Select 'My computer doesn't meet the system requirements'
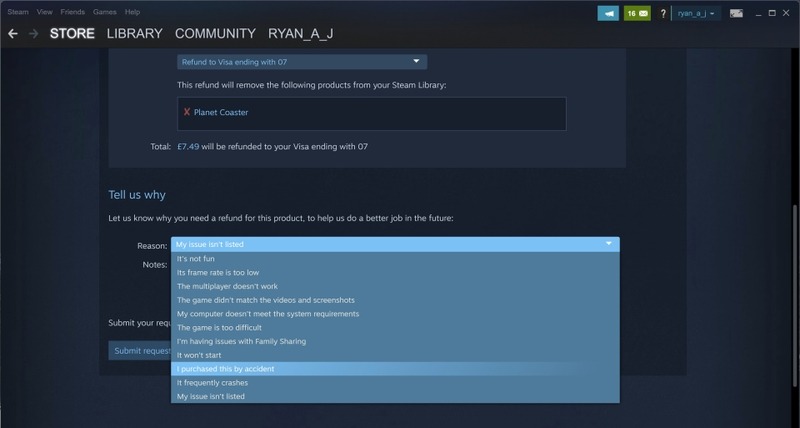Screen dimensions: 800x428 pos(395,314)
